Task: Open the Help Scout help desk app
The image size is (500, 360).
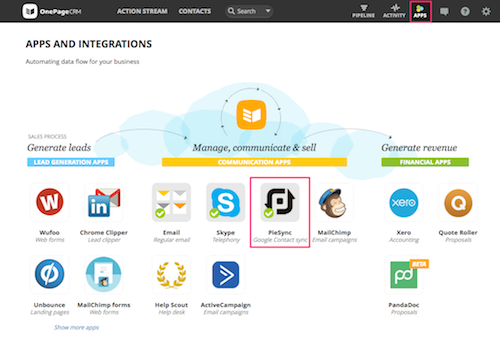Action: [171, 274]
